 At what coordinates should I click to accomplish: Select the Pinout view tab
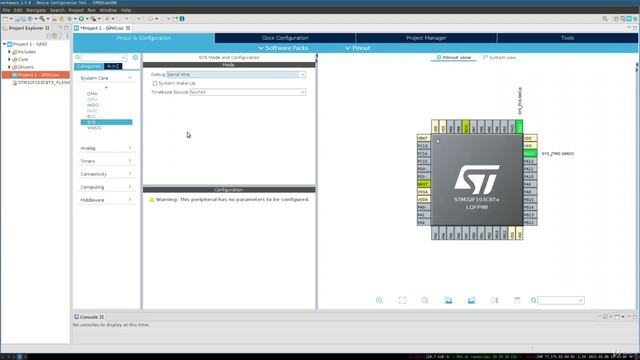[x=453, y=58]
